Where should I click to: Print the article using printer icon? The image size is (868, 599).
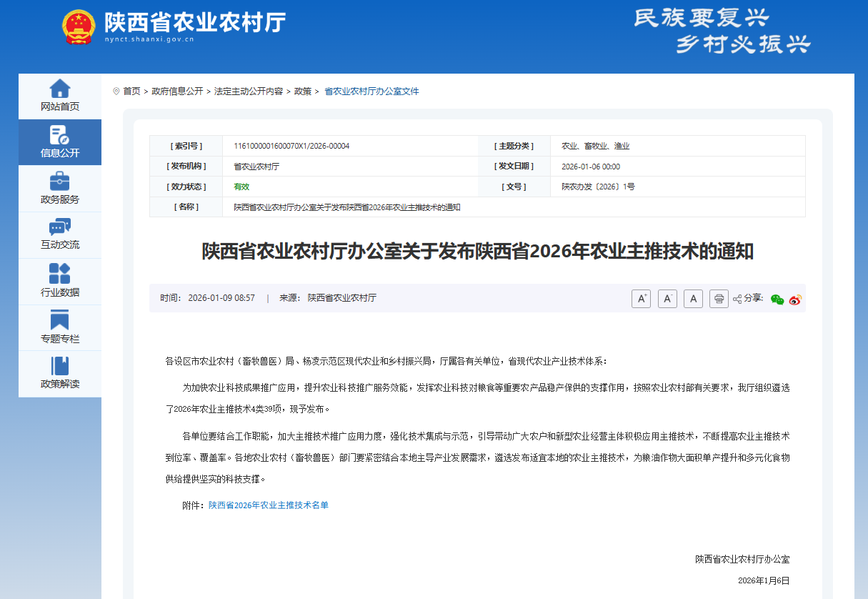click(x=719, y=299)
